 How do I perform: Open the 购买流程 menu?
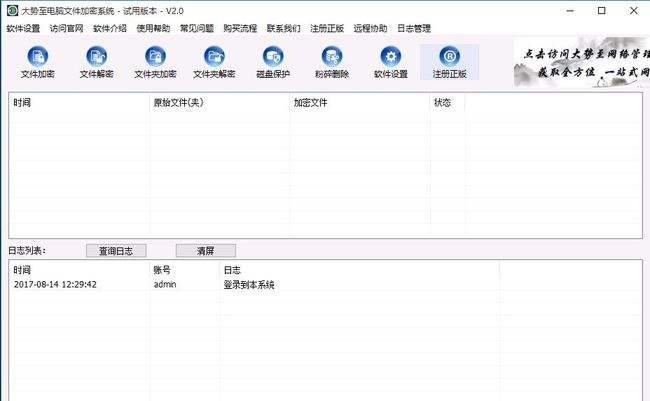(240, 28)
